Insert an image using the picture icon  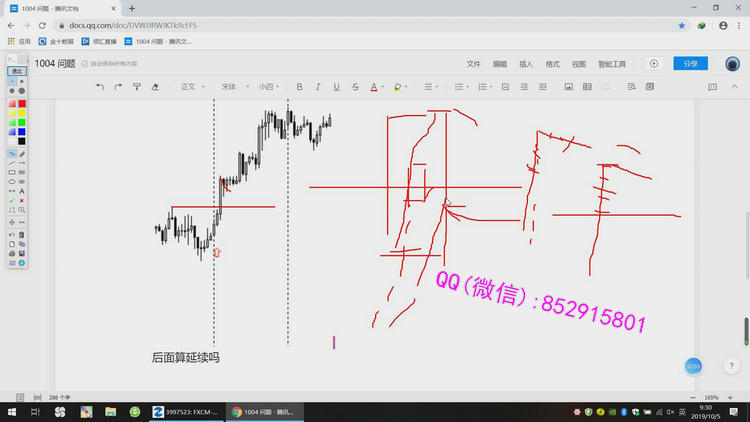pos(569,87)
